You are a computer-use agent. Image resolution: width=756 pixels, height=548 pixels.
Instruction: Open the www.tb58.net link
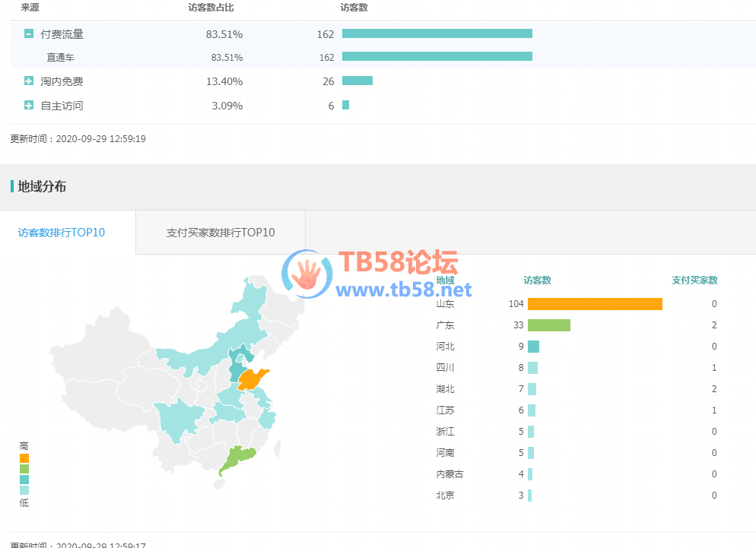[403, 290]
